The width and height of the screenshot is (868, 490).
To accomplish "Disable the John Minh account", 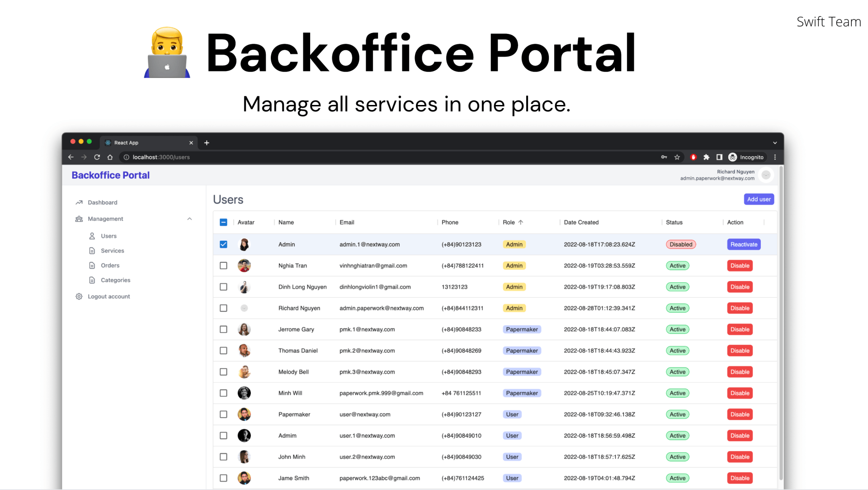I will click(x=740, y=457).
